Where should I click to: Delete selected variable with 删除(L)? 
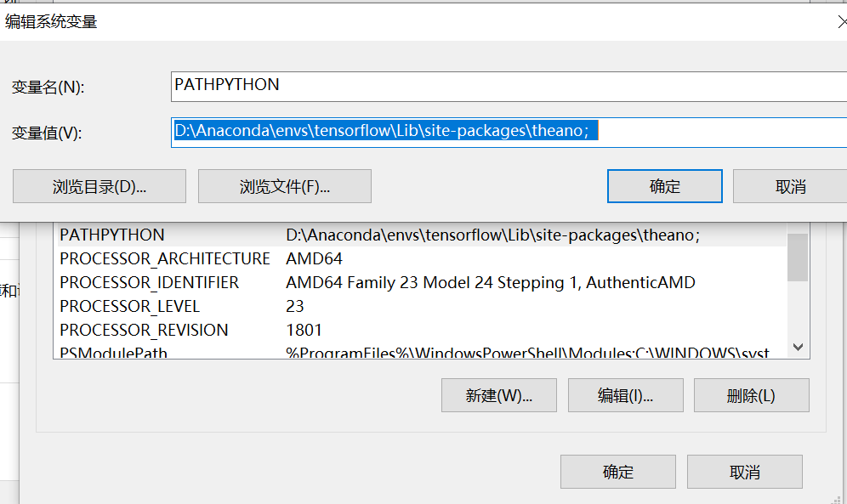[752, 395]
